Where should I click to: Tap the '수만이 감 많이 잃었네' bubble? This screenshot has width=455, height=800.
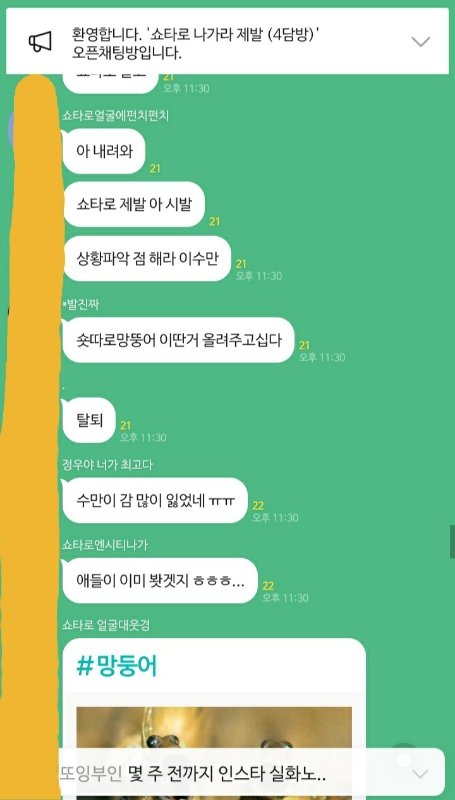(155, 501)
